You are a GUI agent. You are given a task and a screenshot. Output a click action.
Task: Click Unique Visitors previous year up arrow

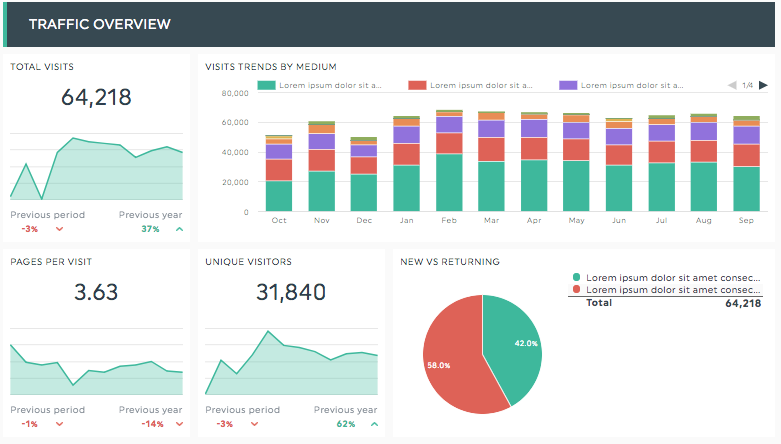[x=375, y=424]
